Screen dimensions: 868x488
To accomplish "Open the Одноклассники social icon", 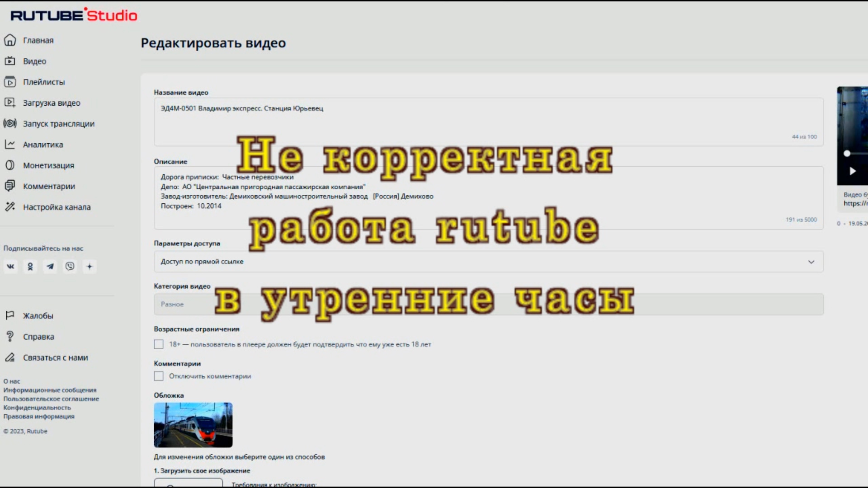I will pos(30,267).
